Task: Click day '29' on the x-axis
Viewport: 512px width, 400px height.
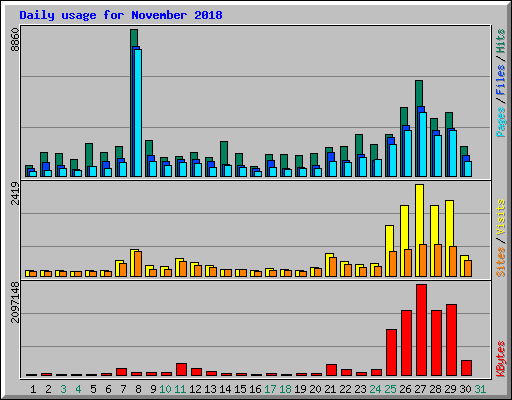Action: coord(450,389)
